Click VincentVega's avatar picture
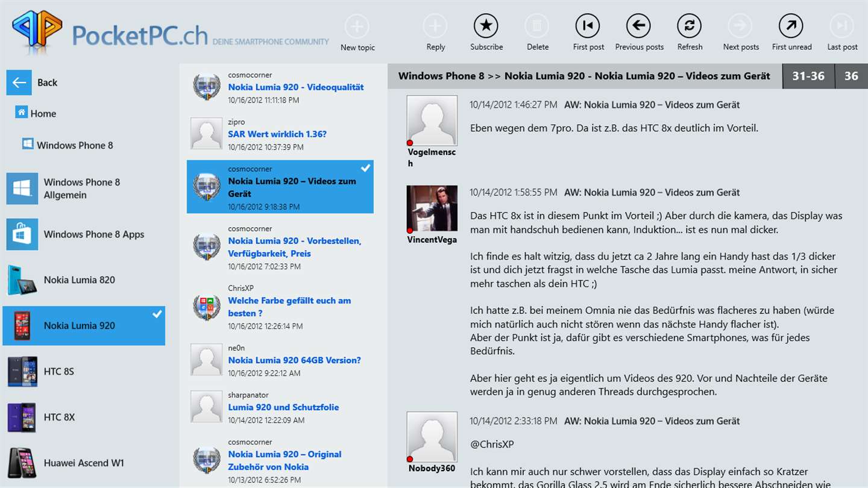Viewport: 868px width, 488px height. coord(432,208)
